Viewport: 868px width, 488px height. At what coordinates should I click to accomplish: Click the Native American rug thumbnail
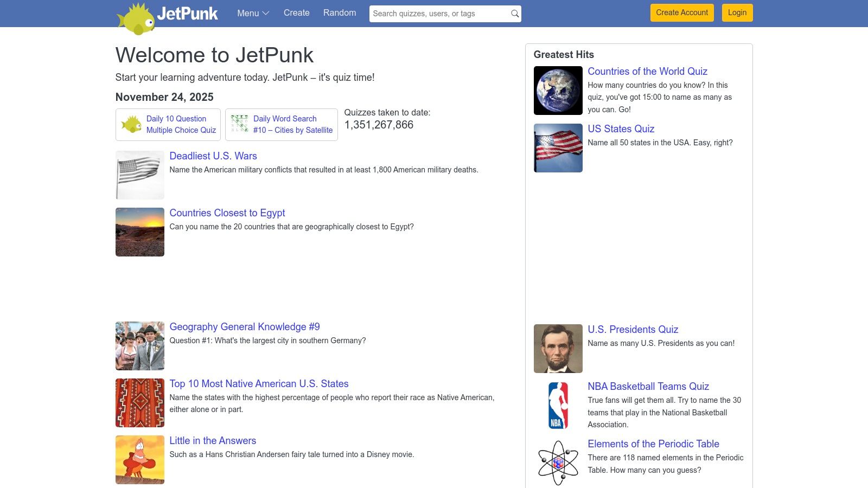click(139, 402)
